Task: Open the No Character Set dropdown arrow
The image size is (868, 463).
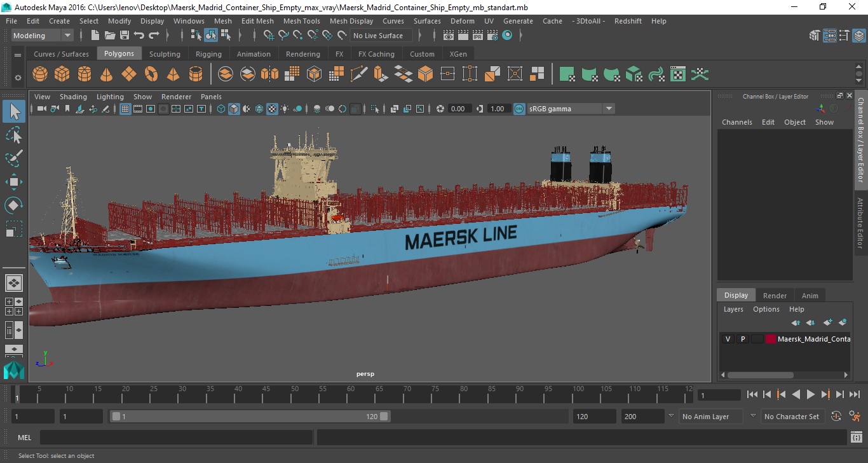Action: click(x=753, y=416)
